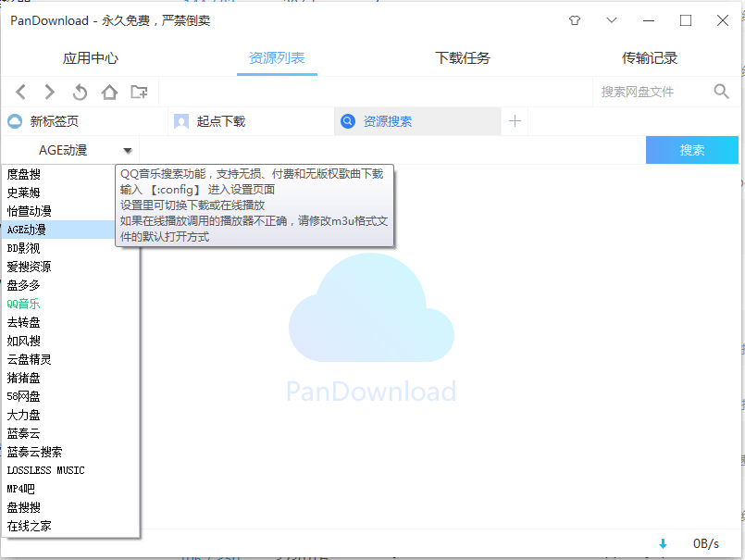The height and width of the screenshot is (560, 745).
Task: Switch to the 资源列表 tab
Action: (277, 58)
